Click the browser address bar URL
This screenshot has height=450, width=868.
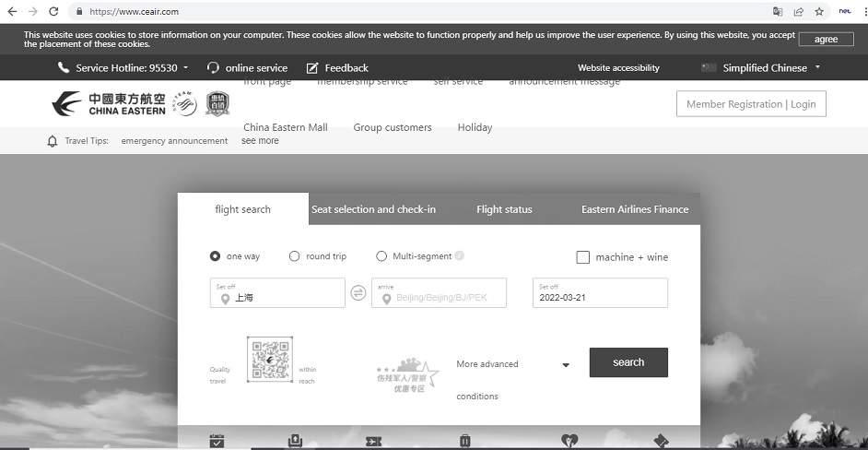[x=134, y=12]
